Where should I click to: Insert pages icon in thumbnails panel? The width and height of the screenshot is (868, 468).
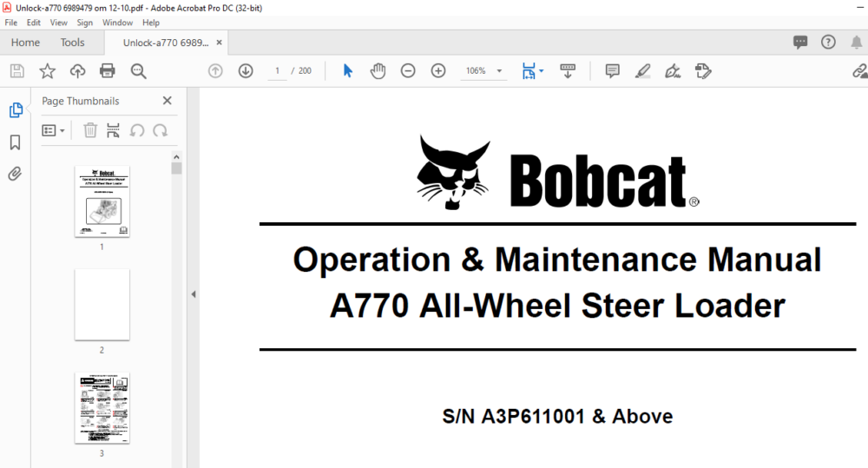(113, 131)
